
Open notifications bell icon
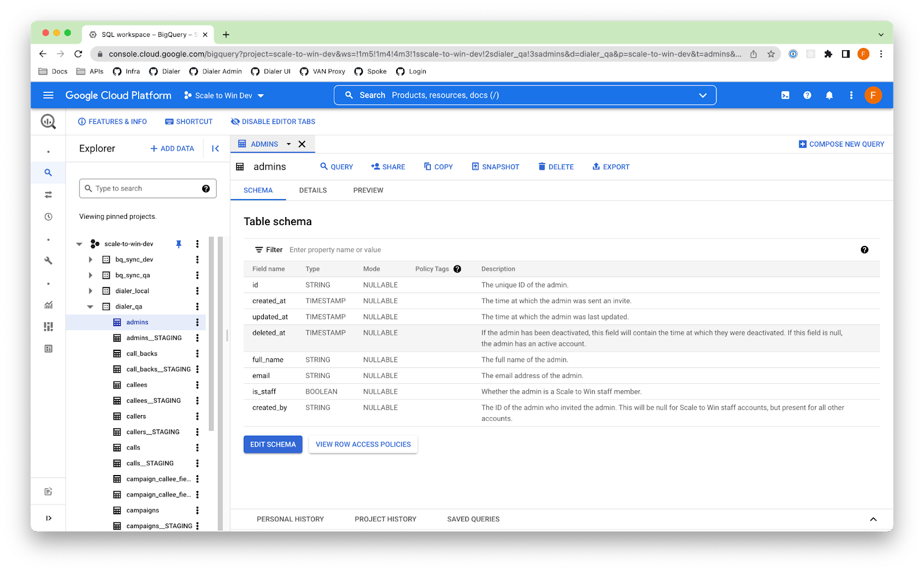pyautogui.click(x=829, y=95)
